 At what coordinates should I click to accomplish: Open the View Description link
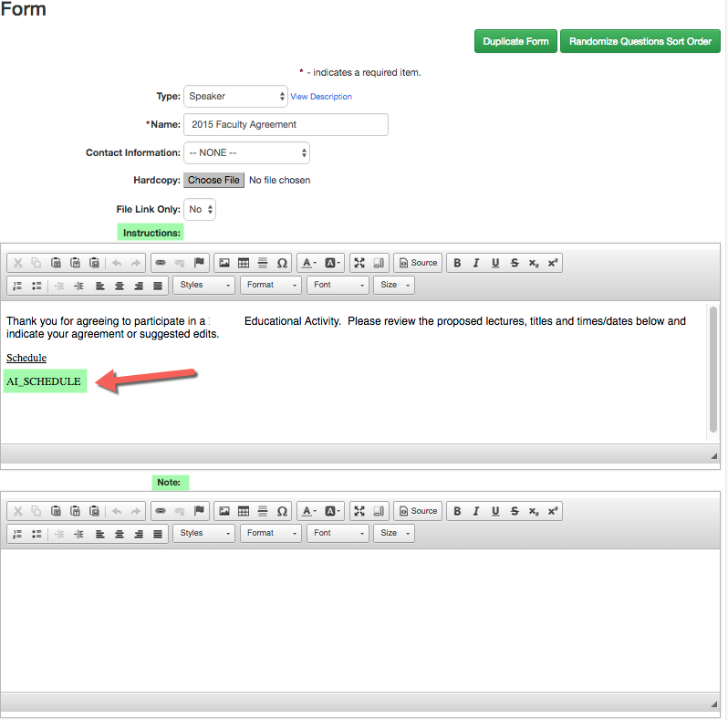point(321,97)
